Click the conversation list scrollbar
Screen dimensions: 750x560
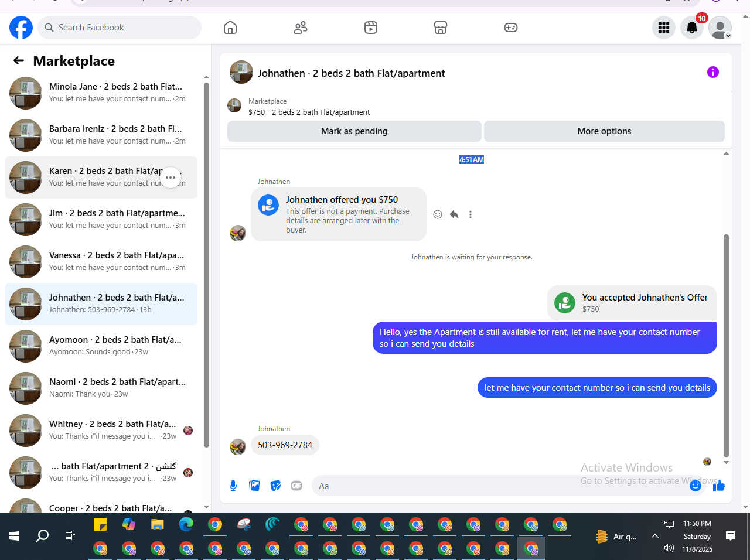pos(206,264)
